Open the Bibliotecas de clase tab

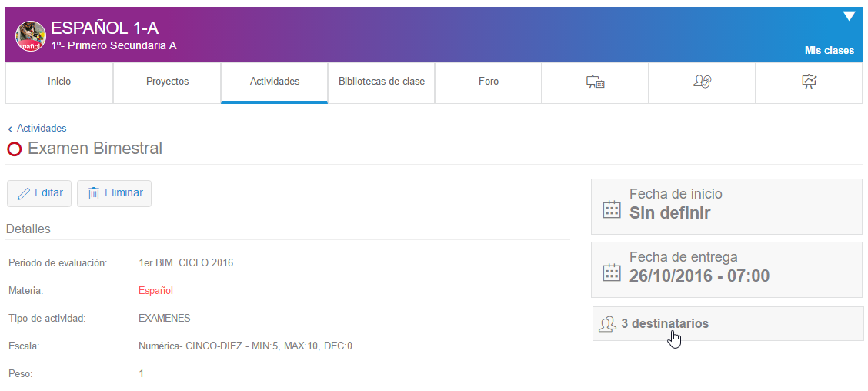pyautogui.click(x=382, y=82)
